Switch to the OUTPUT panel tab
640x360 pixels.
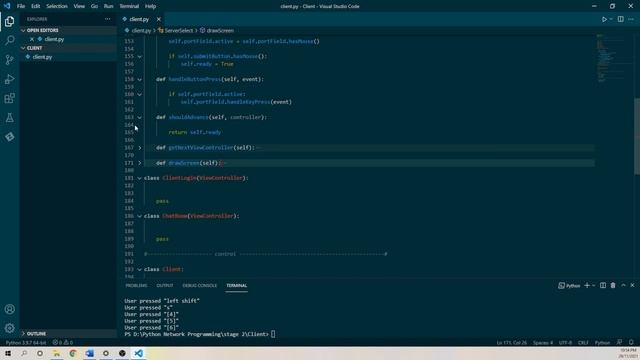(165, 285)
